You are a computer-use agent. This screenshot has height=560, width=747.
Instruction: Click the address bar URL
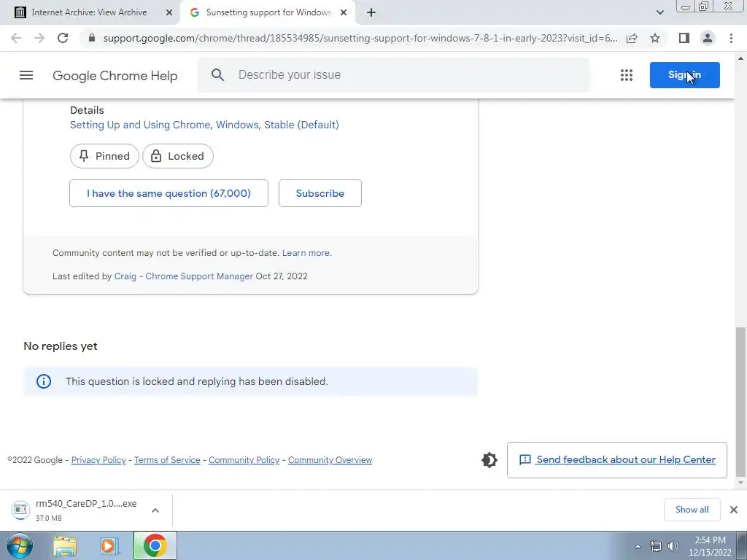pyautogui.click(x=360, y=38)
